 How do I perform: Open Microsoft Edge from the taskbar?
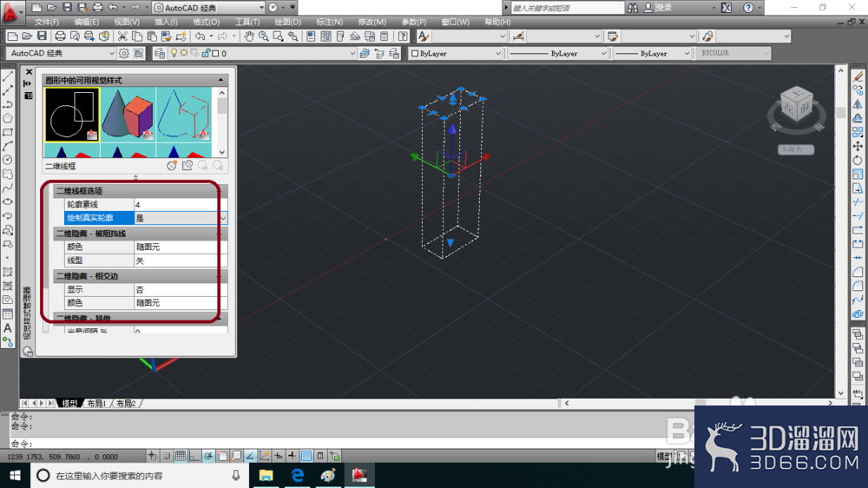(297, 475)
